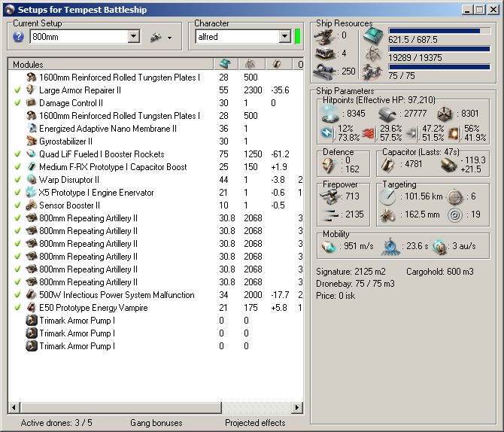The image size is (504, 432).
Task: Click the blue help question-mark icon
Action: pyautogui.click(x=18, y=37)
